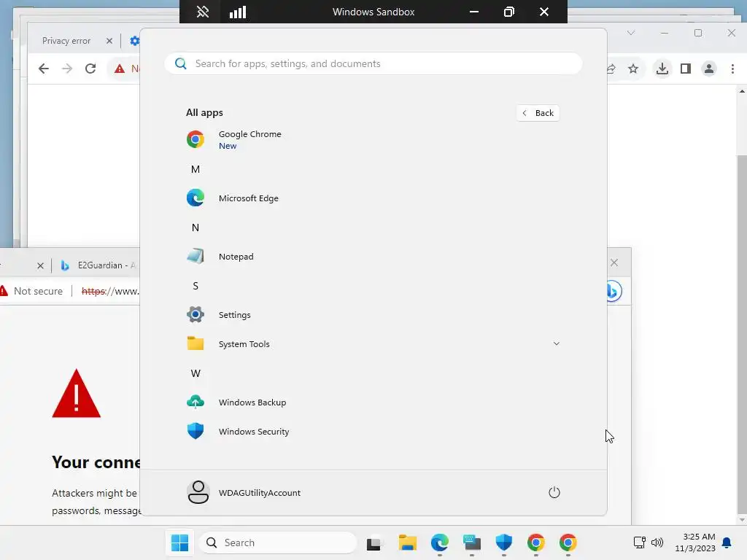This screenshot has width=747, height=560.
Task: Open Chrome downloads icon
Action: click(662, 69)
